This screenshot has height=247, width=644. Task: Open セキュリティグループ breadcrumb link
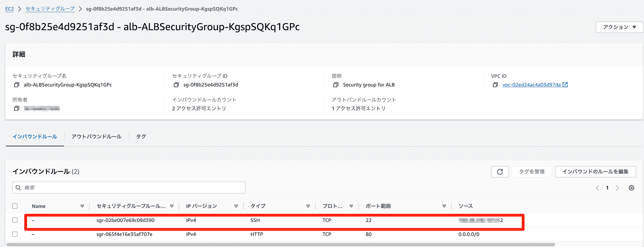[50, 9]
